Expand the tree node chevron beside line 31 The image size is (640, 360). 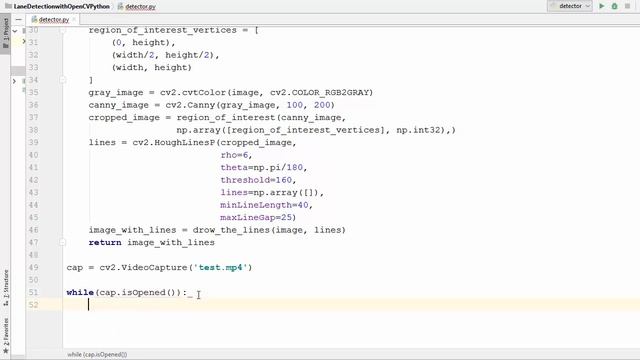(23, 41)
